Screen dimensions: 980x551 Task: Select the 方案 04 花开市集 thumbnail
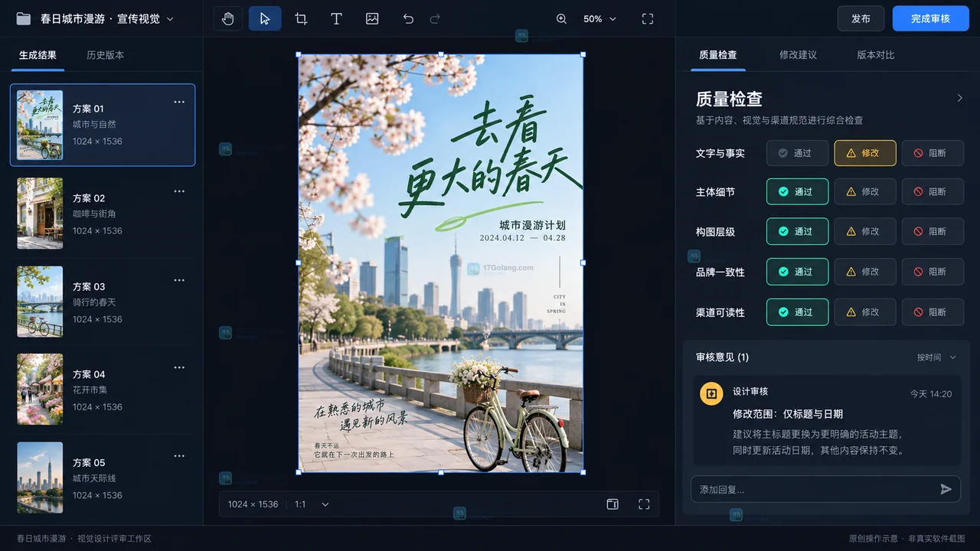(x=40, y=390)
